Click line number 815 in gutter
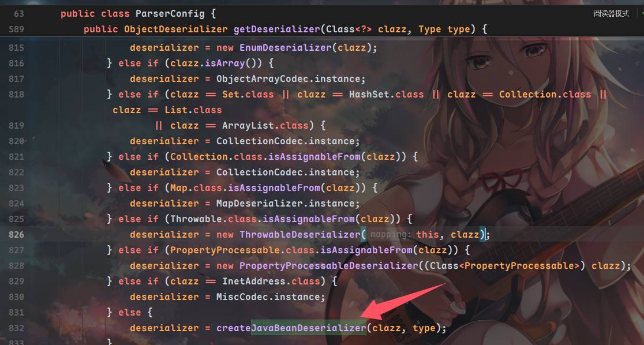 click(x=16, y=48)
